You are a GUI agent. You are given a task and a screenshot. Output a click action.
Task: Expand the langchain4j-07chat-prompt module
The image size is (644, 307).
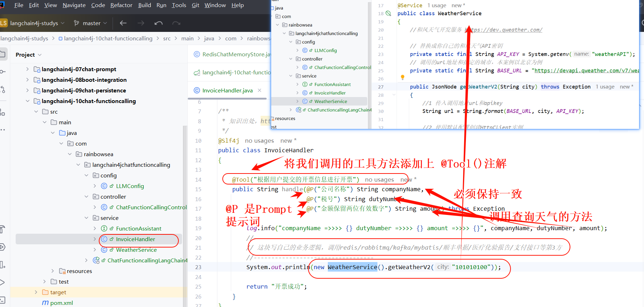pyautogui.click(x=28, y=69)
